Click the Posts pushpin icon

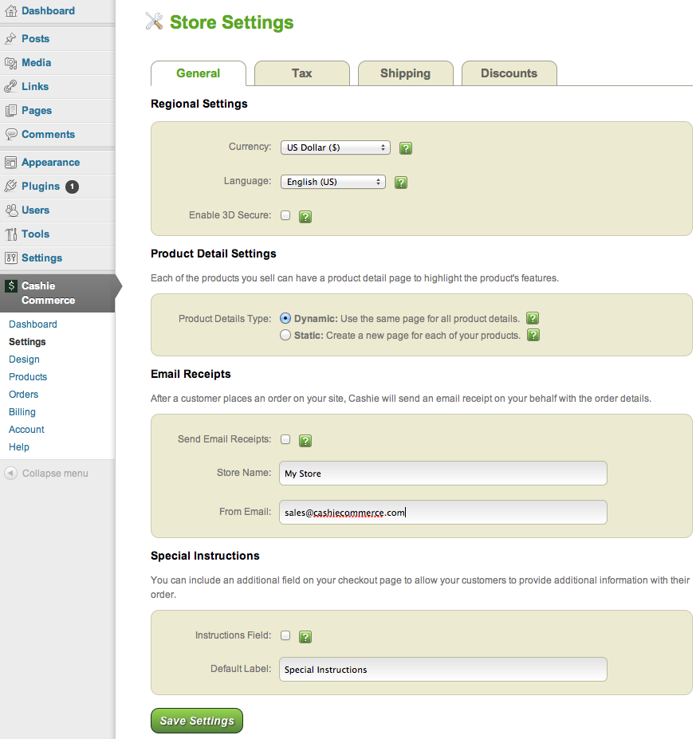point(11,38)
